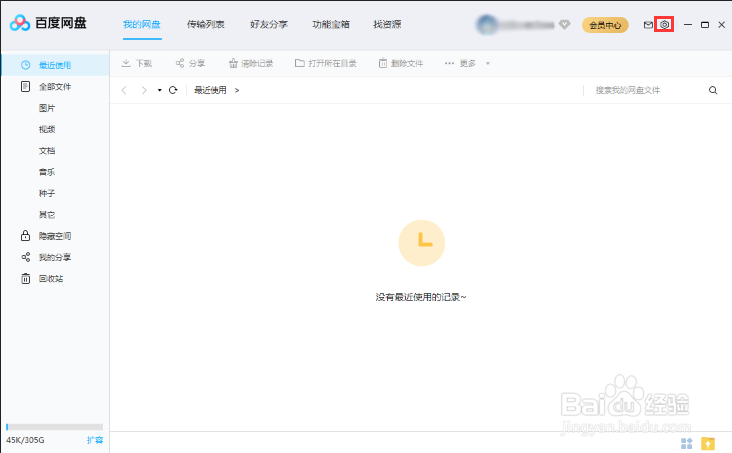Click the VIP diamond badge icon
The width and height of the screenshot is (732, 453).
564,24
